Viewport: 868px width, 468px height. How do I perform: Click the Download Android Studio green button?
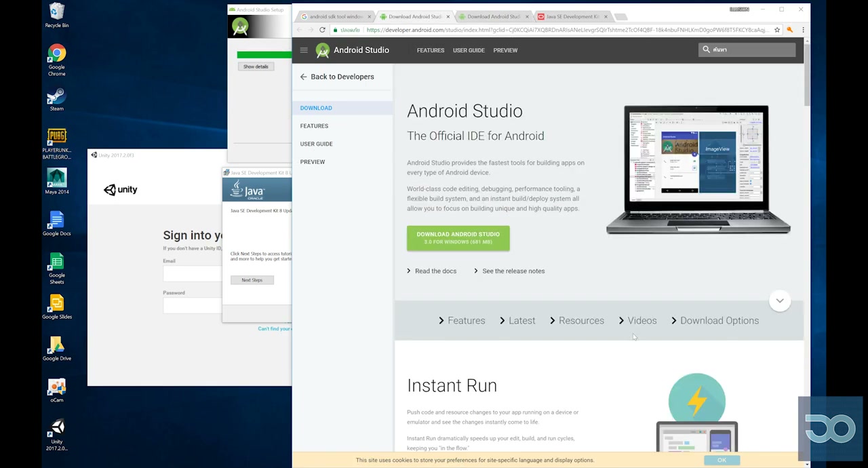458,238
